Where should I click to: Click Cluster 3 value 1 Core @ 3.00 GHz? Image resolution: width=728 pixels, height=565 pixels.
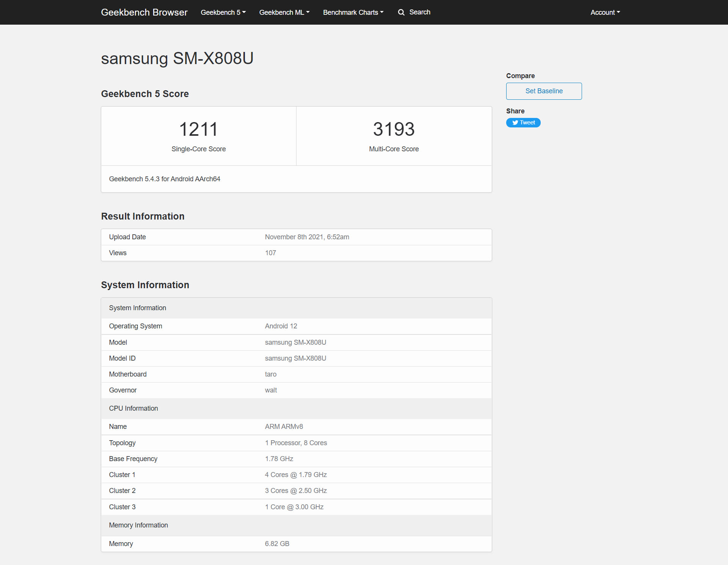pos(294,507)
